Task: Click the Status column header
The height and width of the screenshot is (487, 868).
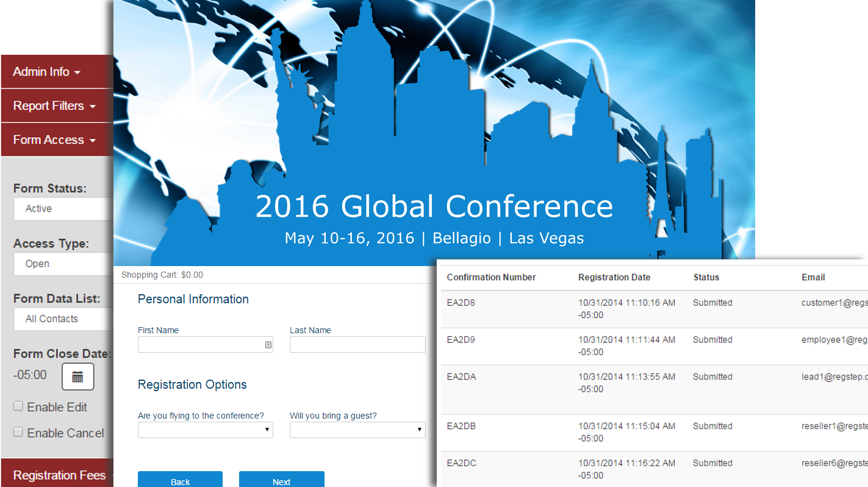Action: coord(706,277)
